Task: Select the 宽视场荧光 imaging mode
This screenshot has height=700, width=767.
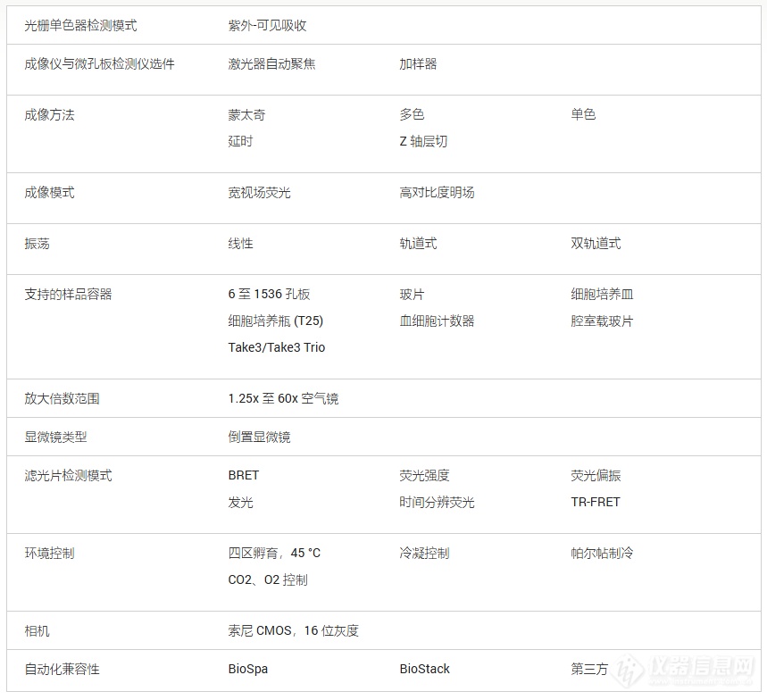Action: tap(259, 193)
